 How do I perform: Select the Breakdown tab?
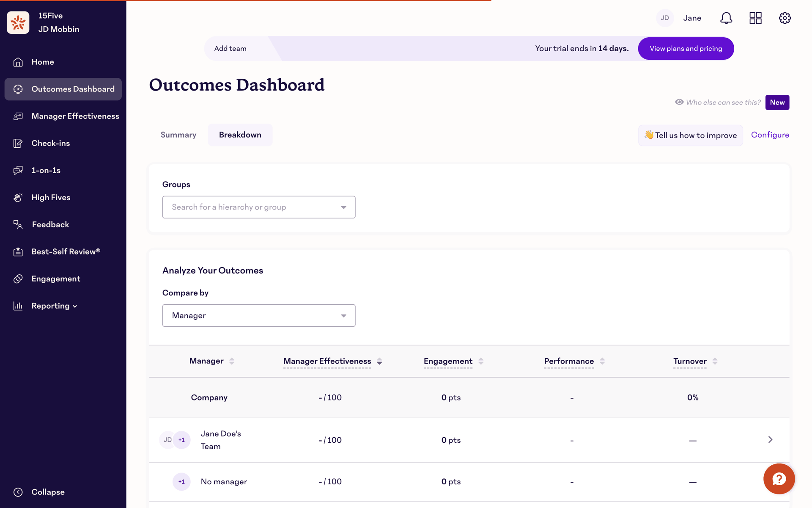coord(240,135)
